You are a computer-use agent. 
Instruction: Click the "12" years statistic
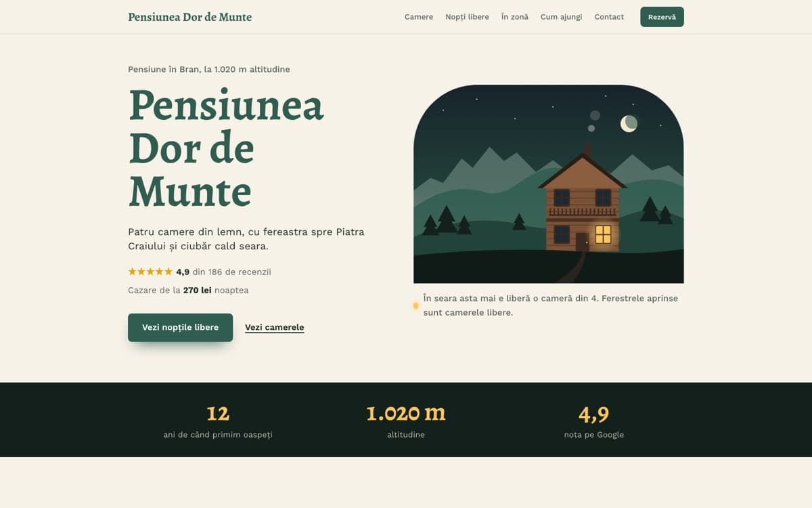point(218,413)
